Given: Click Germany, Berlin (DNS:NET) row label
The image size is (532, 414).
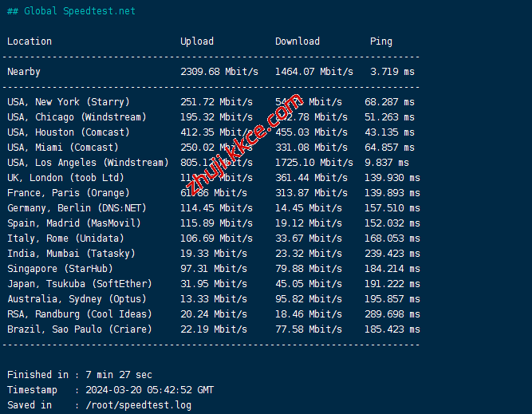Looking at the screenshot, I should [77, 208].
